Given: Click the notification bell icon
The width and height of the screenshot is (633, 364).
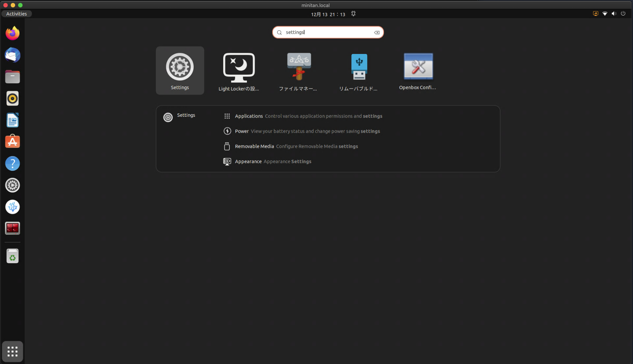Looking at the screenshot, I should [x=353, y=14].
